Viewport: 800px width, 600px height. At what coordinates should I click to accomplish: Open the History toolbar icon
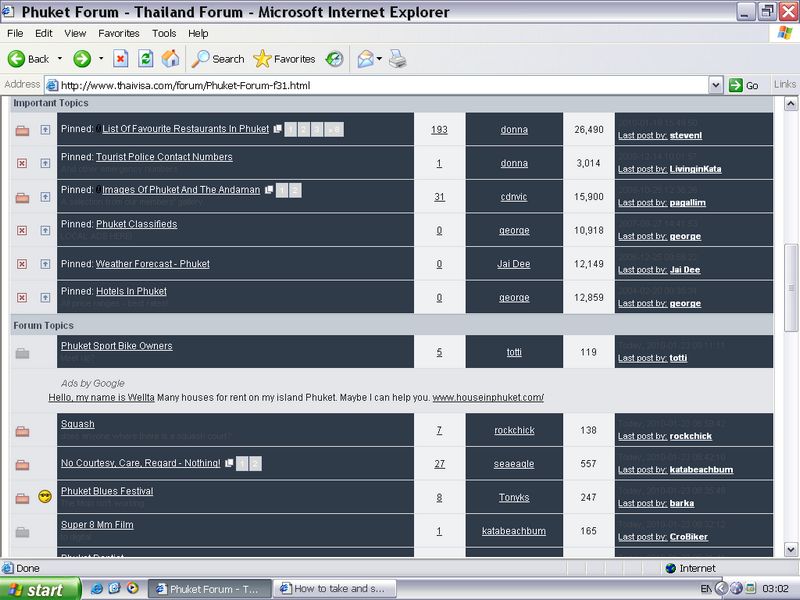pos(334,59)
